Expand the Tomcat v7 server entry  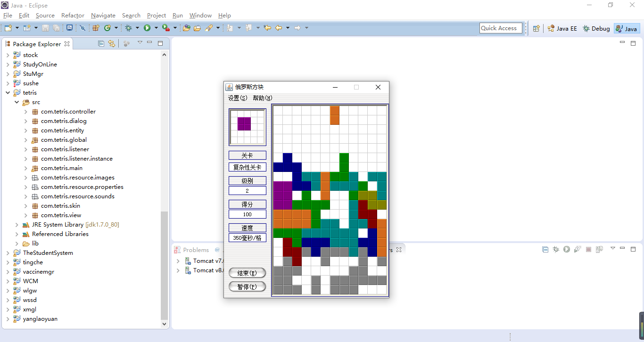tap(178, 261)
